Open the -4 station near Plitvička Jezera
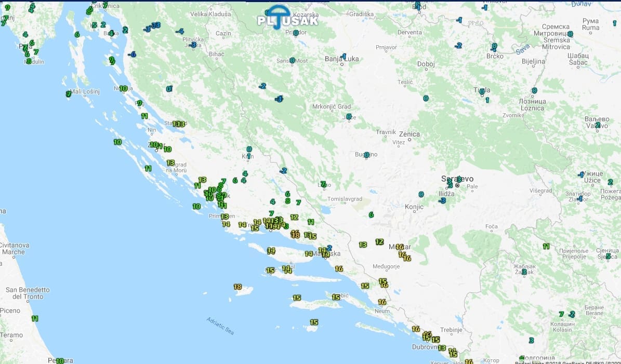The width and height of the screenshot is (621, 364). pyautogui.click(x=179, y=31)
